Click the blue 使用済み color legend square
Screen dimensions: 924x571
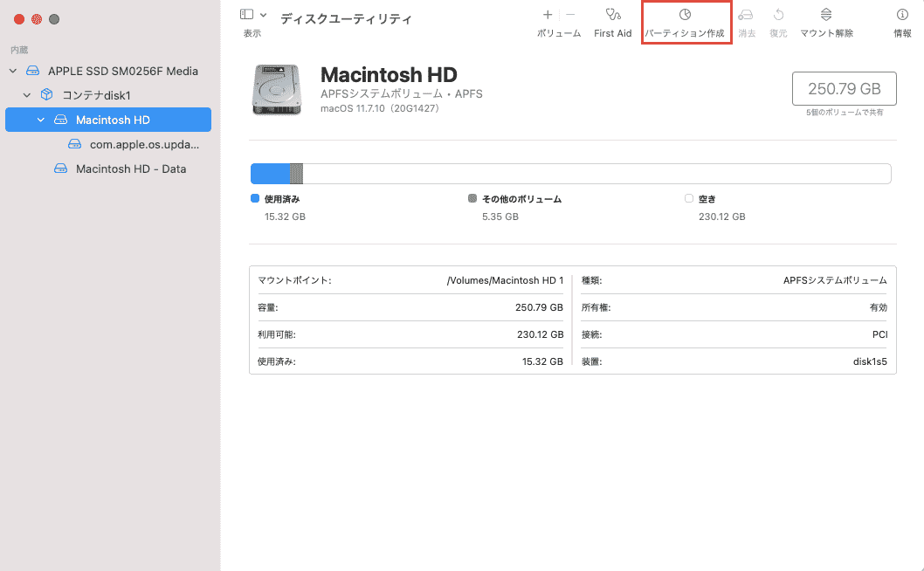click(255, 198)
